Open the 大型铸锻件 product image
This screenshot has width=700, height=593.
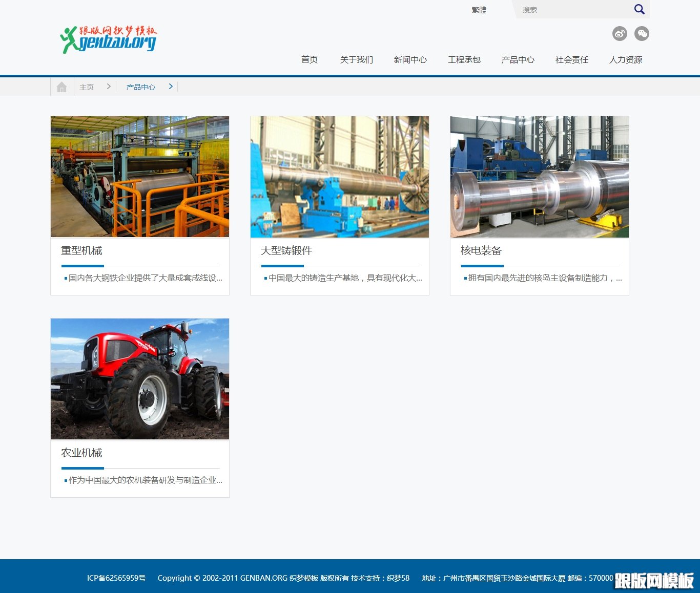340,177
